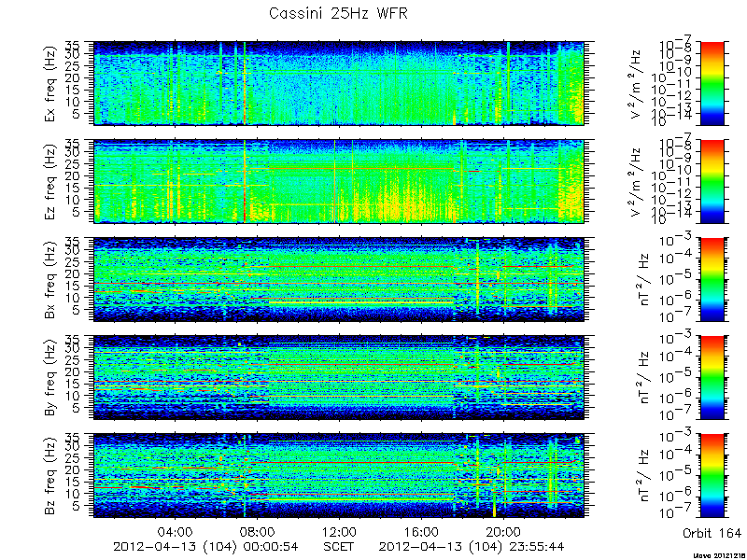Click the Bz spectrogram panel
This screenshot has height=560, width=747.
(339, 476)
